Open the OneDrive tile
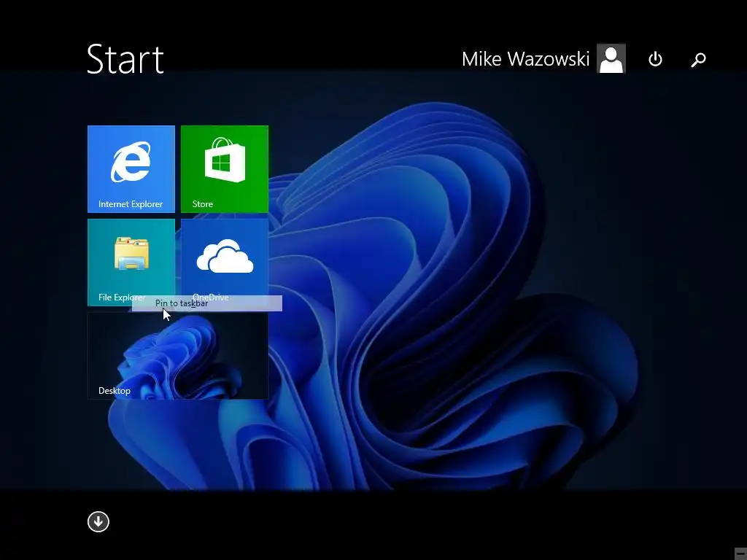 point(225,262)
